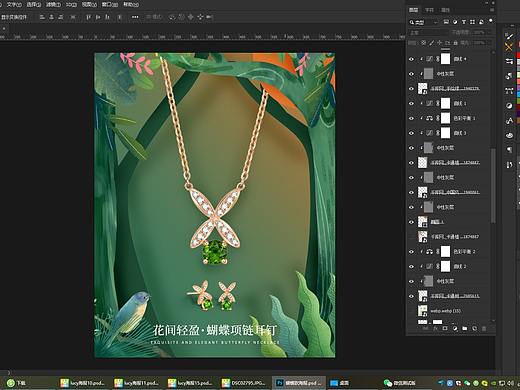Click the add layer style fx icon
Screen dimensions: 520x390
coord(435,329)
